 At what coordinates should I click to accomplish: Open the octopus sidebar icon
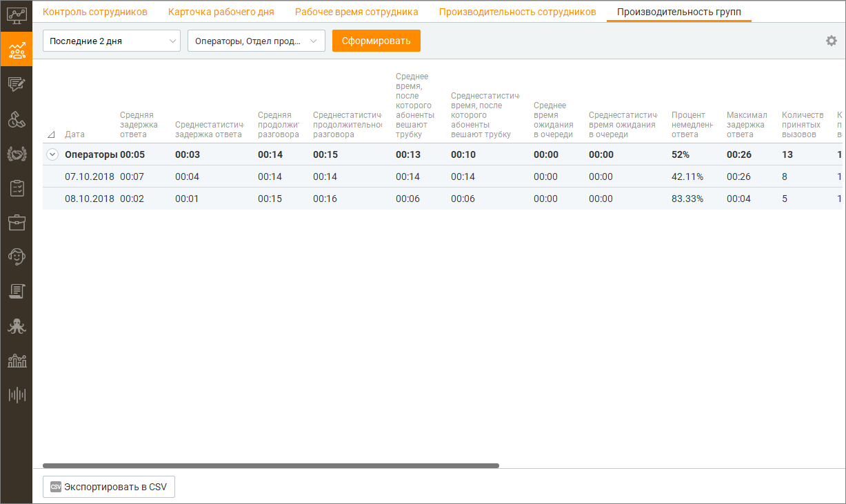tap(16, 326)
